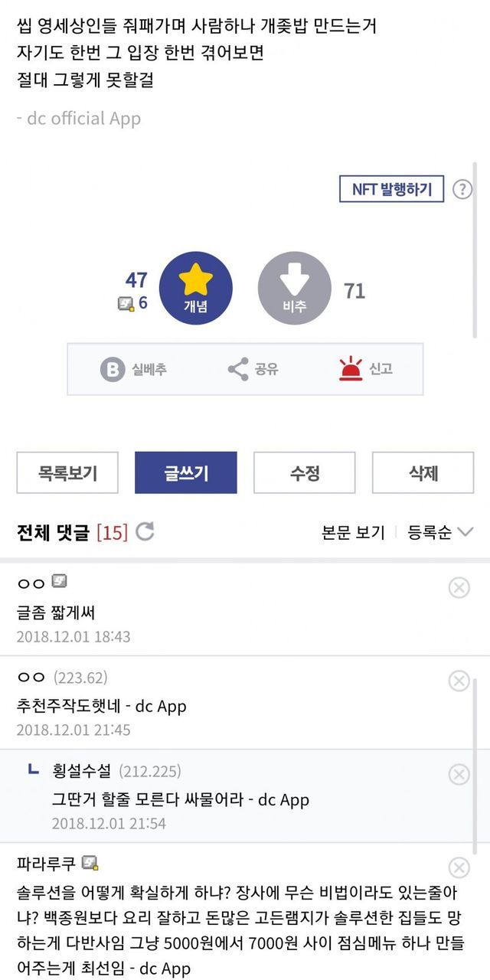Click the gallog badge icon beside 파라루쿠

click(90, 863)
